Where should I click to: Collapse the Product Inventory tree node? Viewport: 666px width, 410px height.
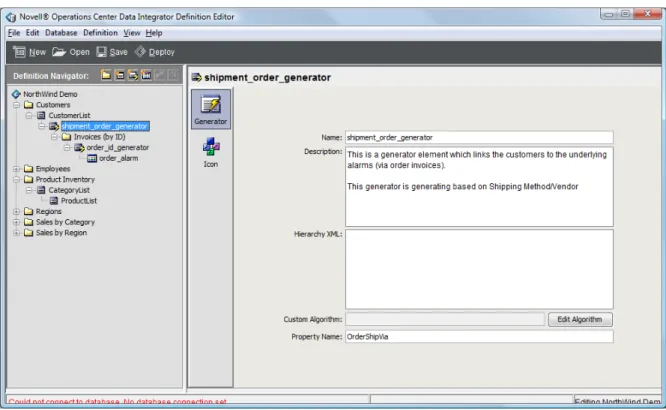(x=17, y=179)
